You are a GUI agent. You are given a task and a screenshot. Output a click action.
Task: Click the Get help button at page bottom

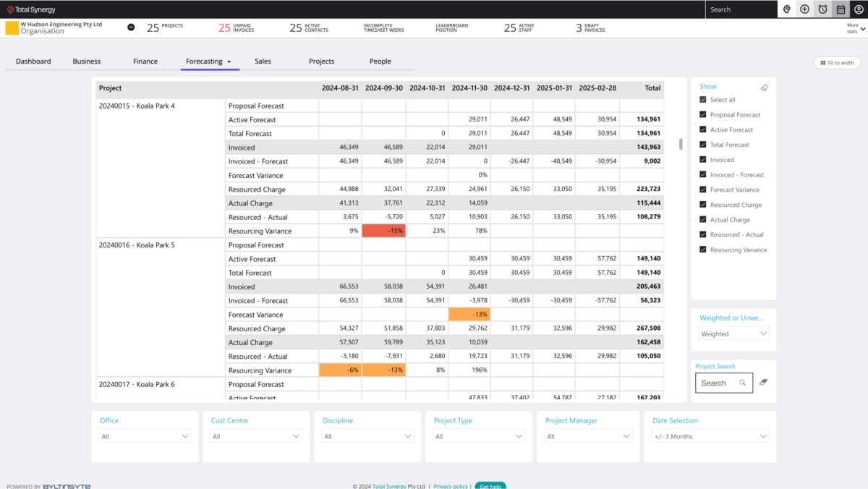pyautogui.click(x=490, y=486)
